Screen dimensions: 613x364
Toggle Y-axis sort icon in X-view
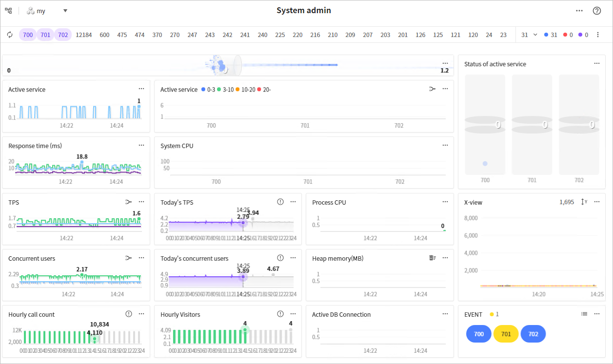pos(584,202)
